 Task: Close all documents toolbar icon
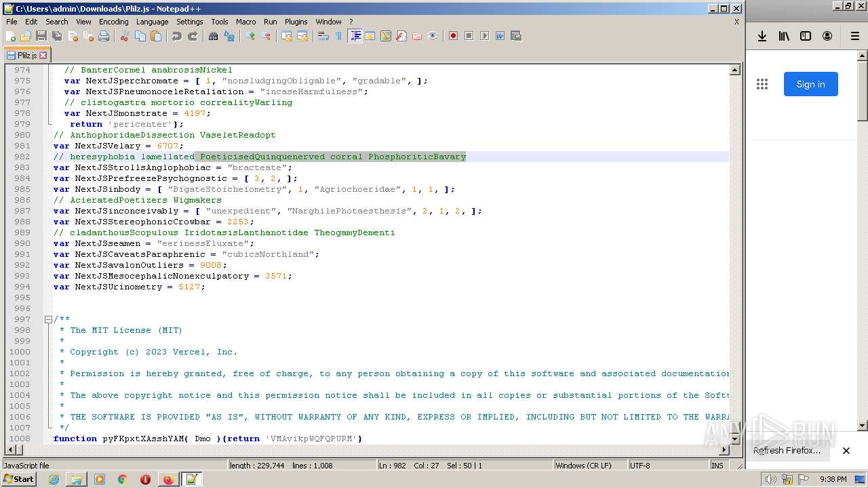[88, 36]
